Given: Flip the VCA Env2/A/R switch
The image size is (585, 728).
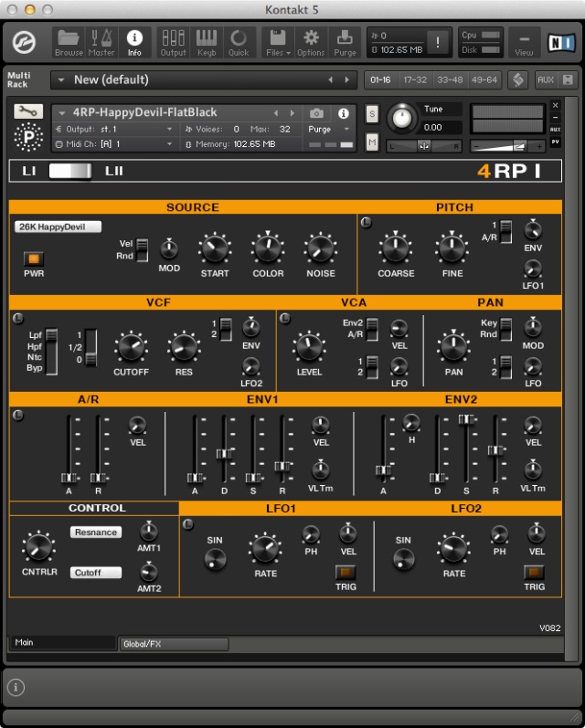Looking at the screenshot, I should coord(372,329).
